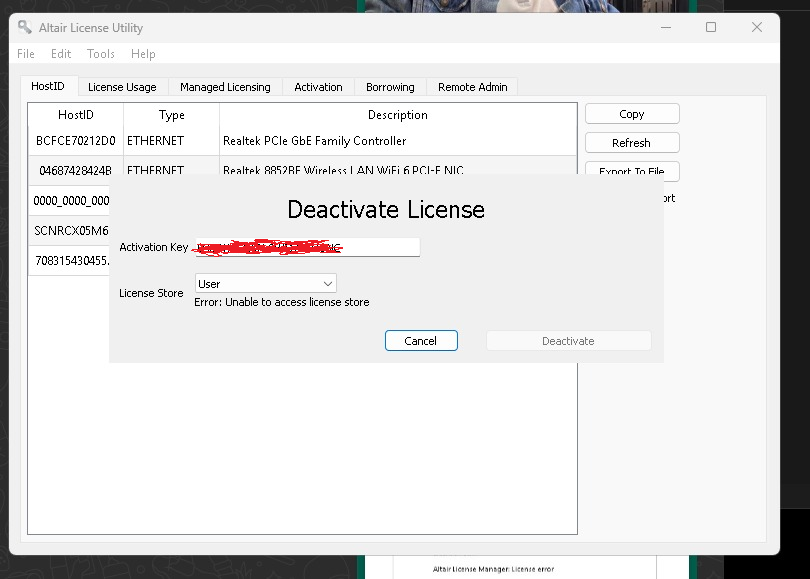Open the Help menu

[x=143, y=54]
